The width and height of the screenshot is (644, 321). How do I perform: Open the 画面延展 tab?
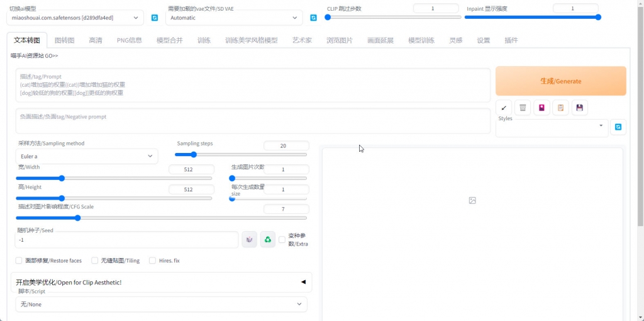click(380, 40)
